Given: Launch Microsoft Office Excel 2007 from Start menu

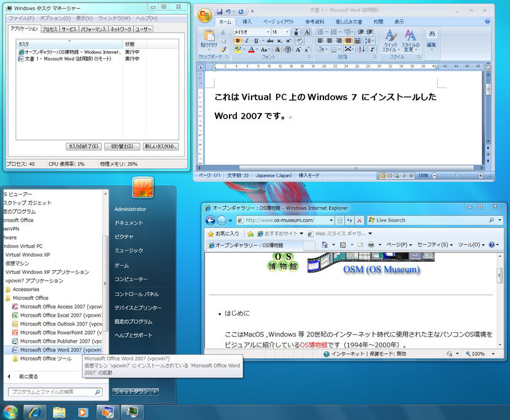Looking at the screenshot, I should (x=56, y=315).
